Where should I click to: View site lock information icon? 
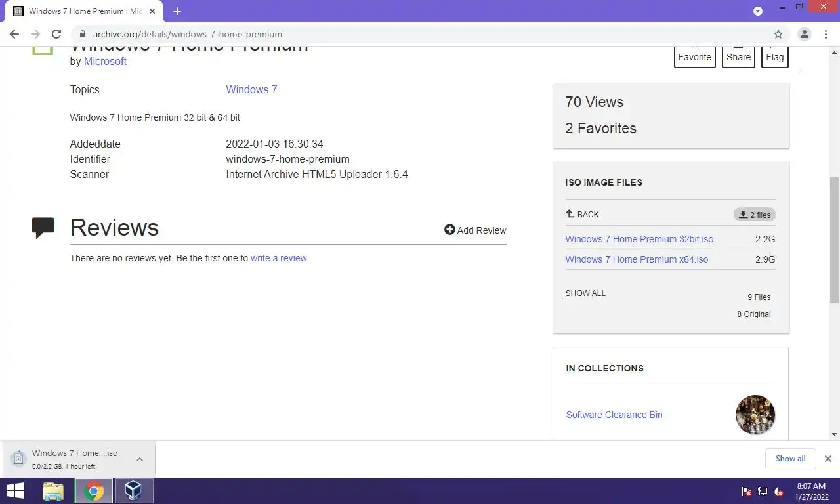(82, 34)
